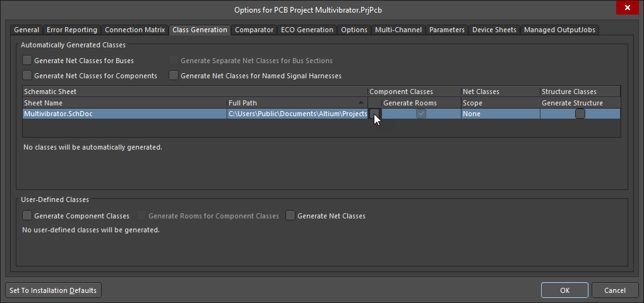Switch to the Multi-Channel tab
This screenshot has width=644, height=303.
pyautogui.click(x=398, y=30)
